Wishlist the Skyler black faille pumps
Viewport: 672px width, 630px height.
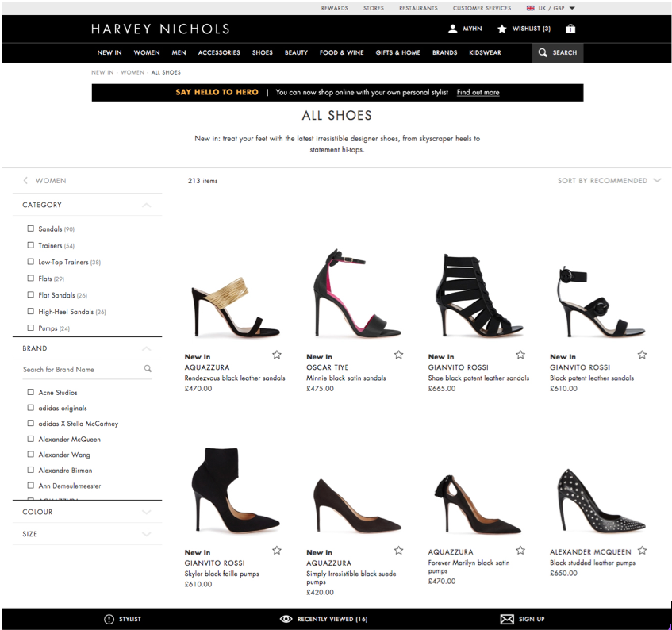pos(277,551)
